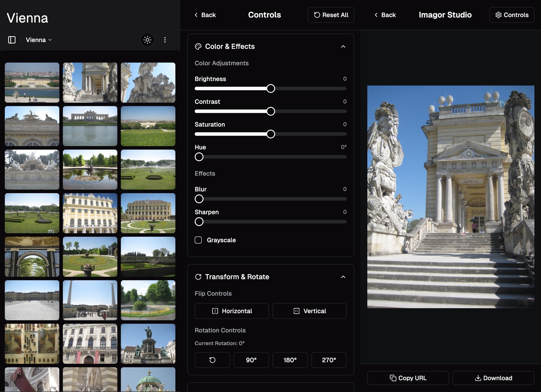Flip the image horizontally
This screenshot has height=392, width=541.
pos(231,311)
